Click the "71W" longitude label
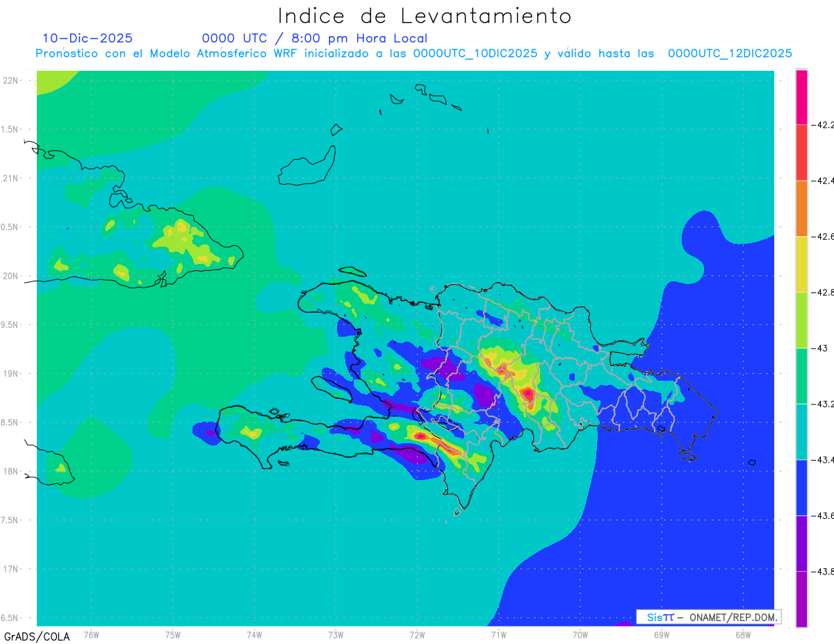The image size is (834, 644). (x=498, y=634)
